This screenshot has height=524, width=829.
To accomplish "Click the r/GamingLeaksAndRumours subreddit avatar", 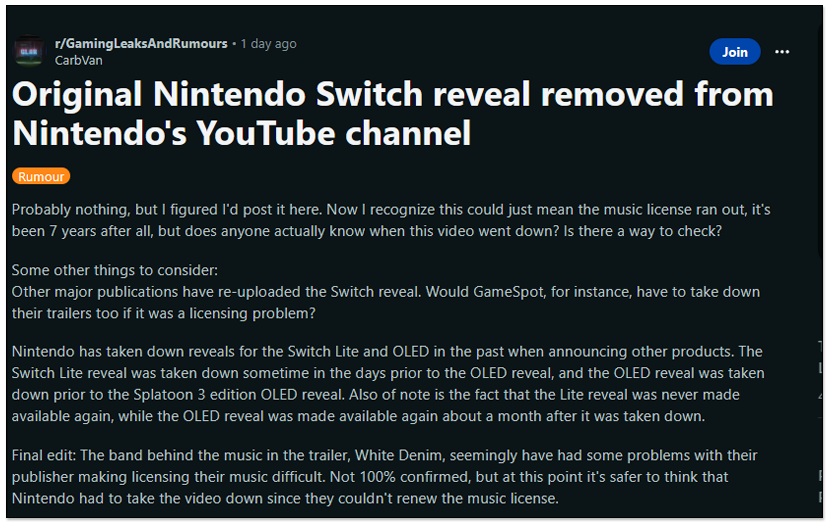I will pos(28,51).
